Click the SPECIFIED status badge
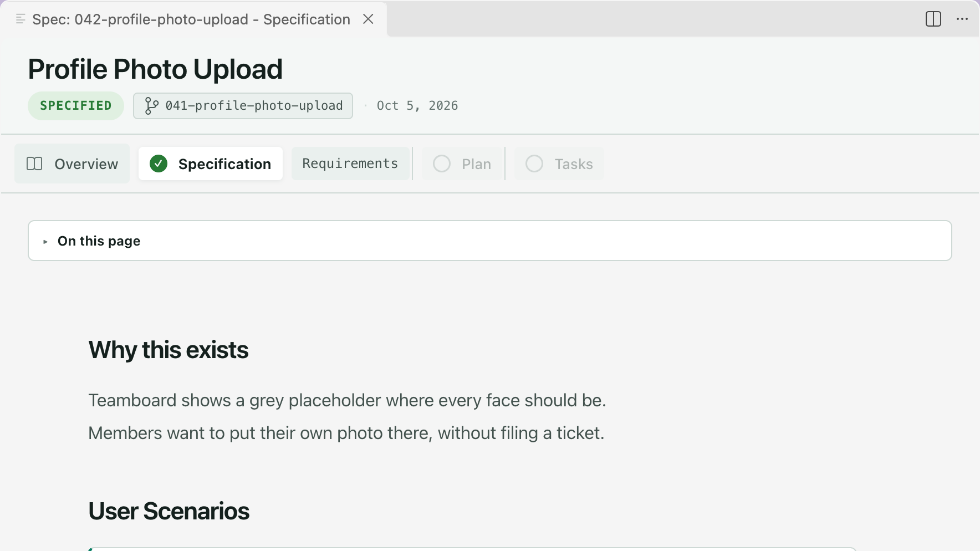Image resolution: width=980 pixels, height=551 pixels. pos(76,106)
